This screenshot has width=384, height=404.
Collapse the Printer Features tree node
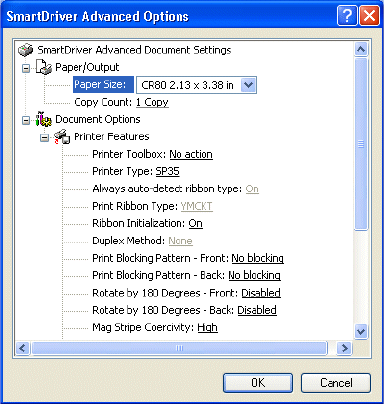44,138
